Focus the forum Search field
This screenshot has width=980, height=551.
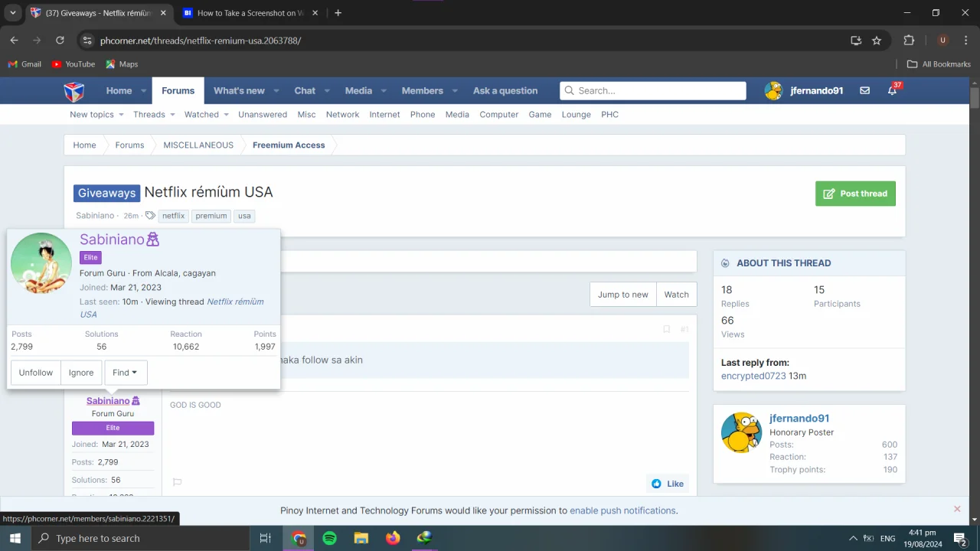[653, 90]
